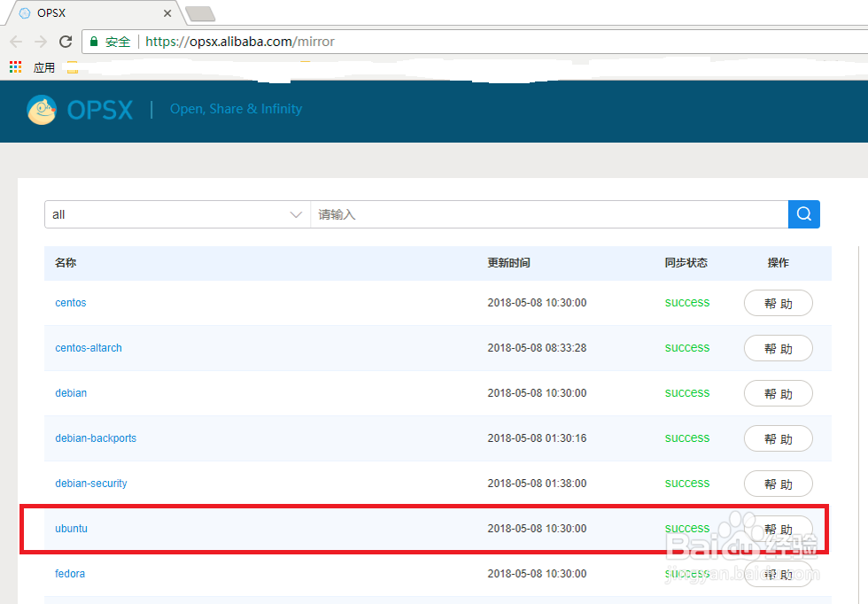Click 帮助 button in debian-backports row
Viewport: 868px width, 604px height.
tap(779, 438)
